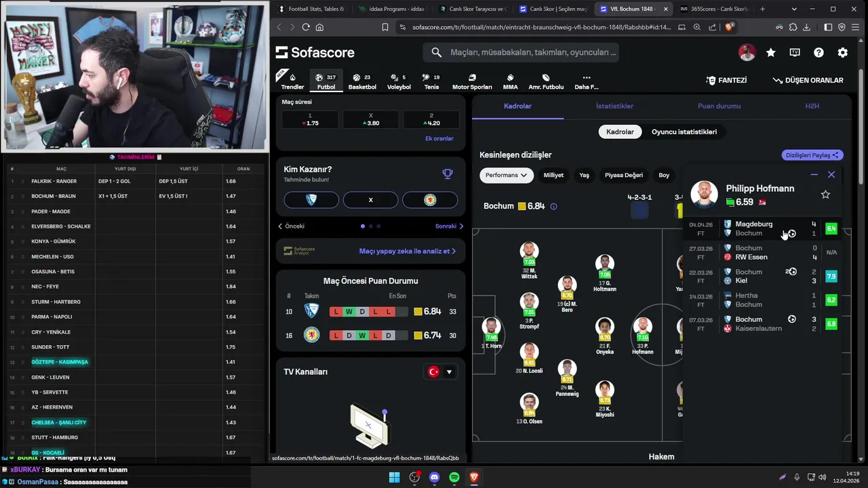The width and height of the screenshot is (868, 488).
Task: Open Spotify from the Windows taskbar
Action: tap(454, 477)
